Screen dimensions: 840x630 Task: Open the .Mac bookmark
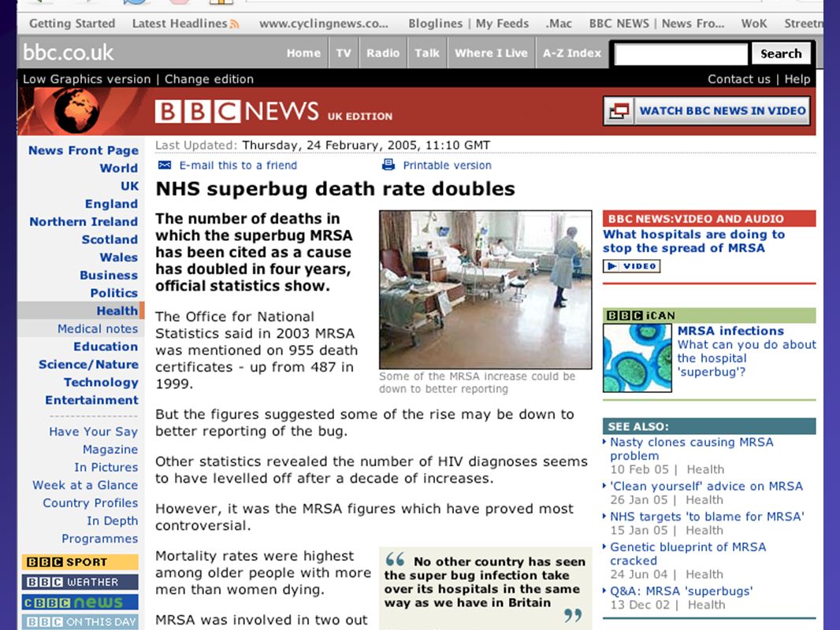[x=559, y=24]
